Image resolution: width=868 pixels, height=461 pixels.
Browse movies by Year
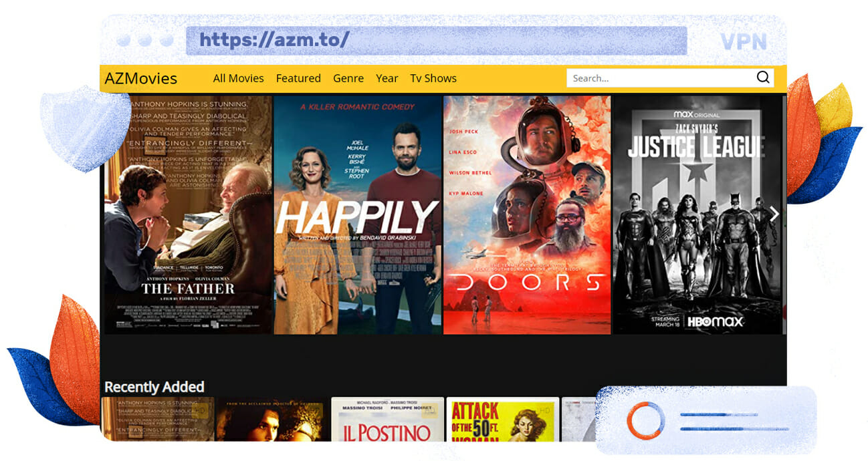[x=387, y=78]
